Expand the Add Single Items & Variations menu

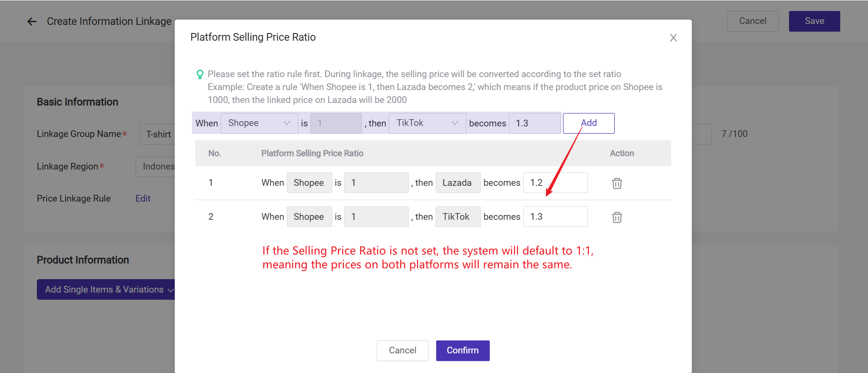pyautogui.click(x=106, y=290)
